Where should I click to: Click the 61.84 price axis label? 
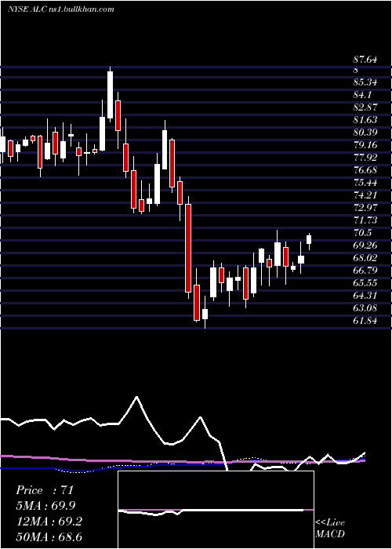pos(365,321)
